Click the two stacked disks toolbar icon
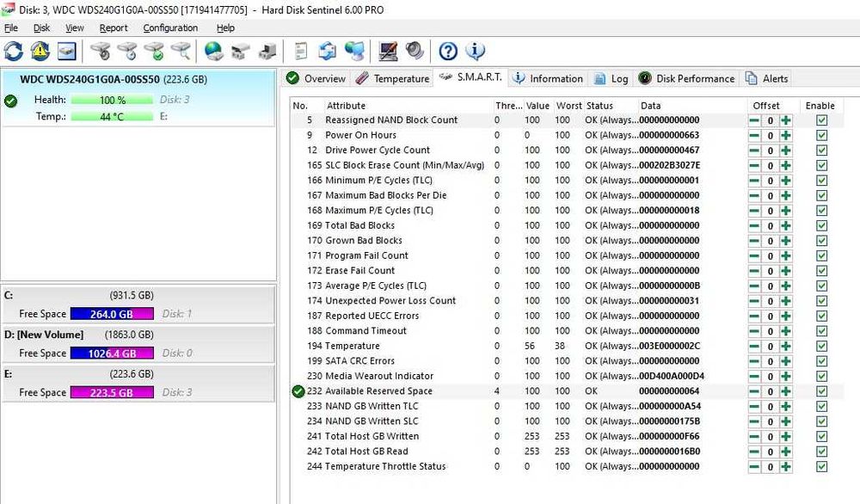 click(240, 52)
